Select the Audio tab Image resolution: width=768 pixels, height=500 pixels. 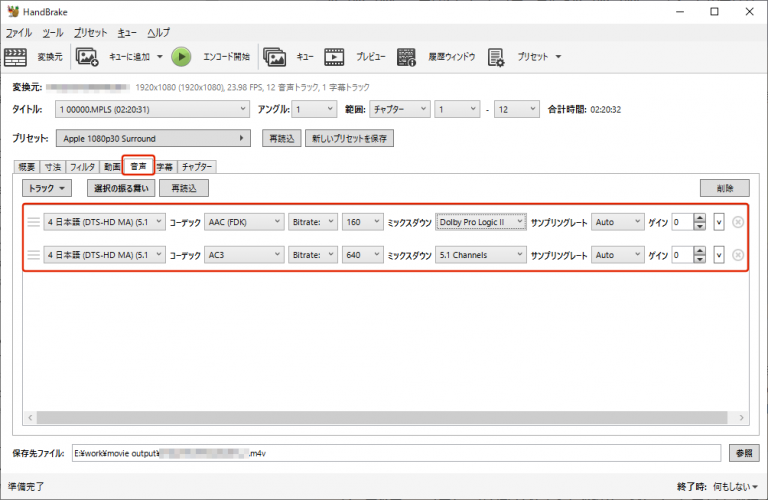tap(139, 166)
